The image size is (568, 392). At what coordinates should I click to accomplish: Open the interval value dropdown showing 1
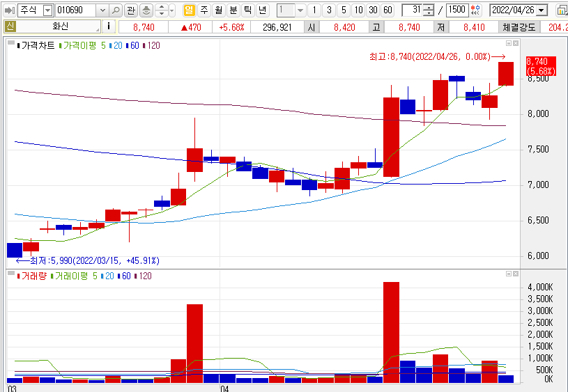300,10
